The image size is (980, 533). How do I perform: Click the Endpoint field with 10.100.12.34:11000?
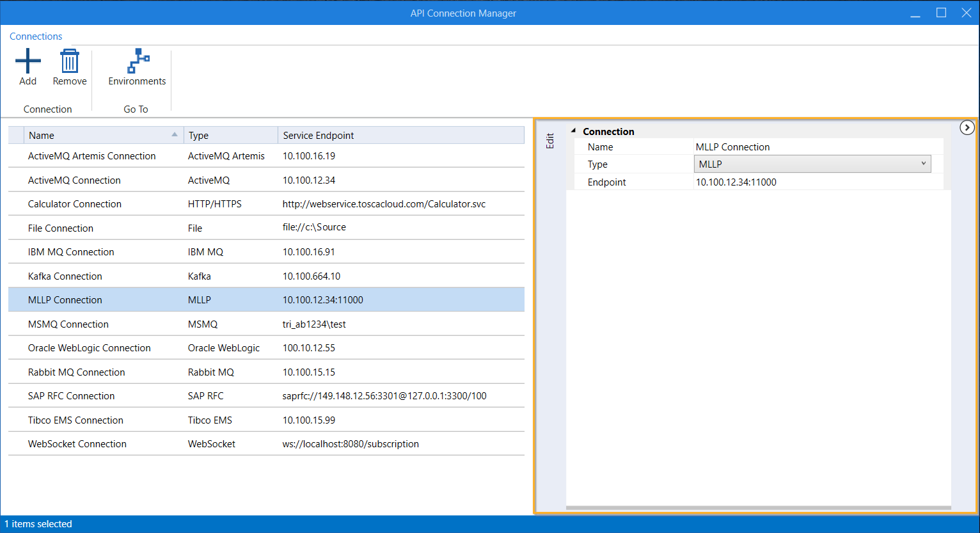tap(818, 182)
